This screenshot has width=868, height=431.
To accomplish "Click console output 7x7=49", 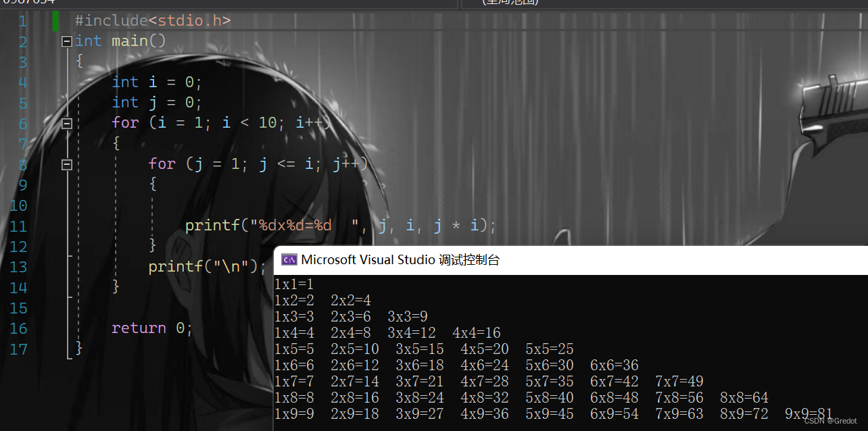I will [679, 382].
